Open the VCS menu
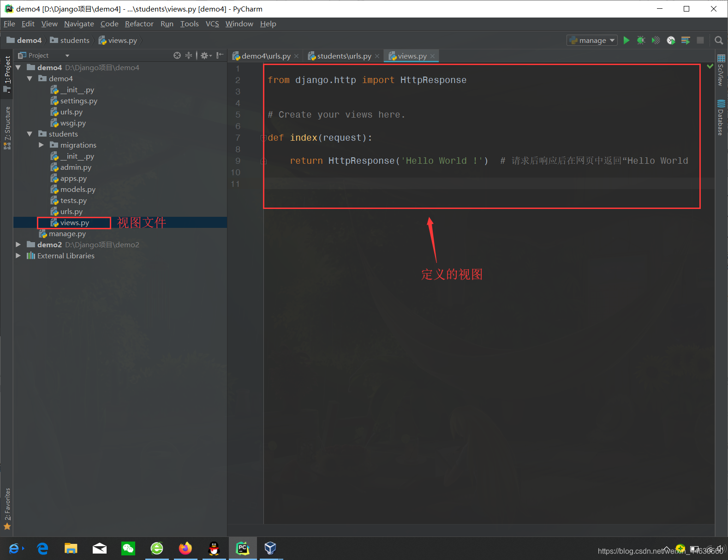This screenshot has width=728, height=560. [212, 24]
